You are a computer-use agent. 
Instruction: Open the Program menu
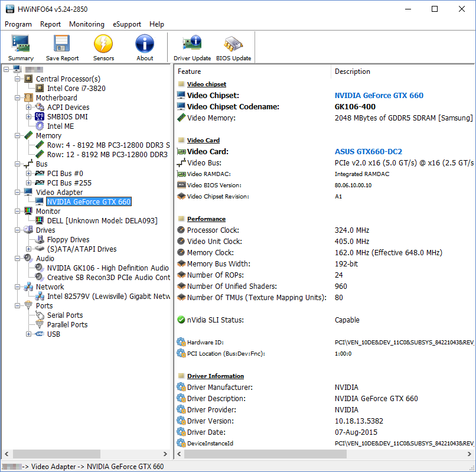point(18,24)
